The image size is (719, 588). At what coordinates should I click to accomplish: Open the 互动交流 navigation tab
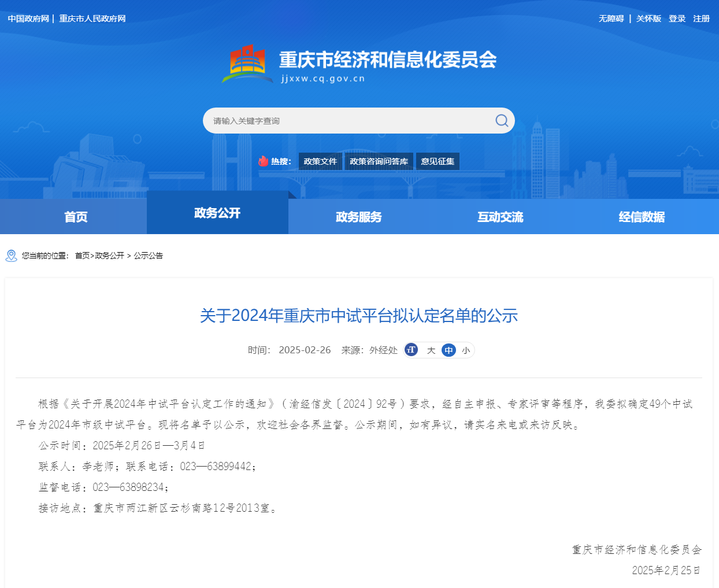(x=500, y=217)
